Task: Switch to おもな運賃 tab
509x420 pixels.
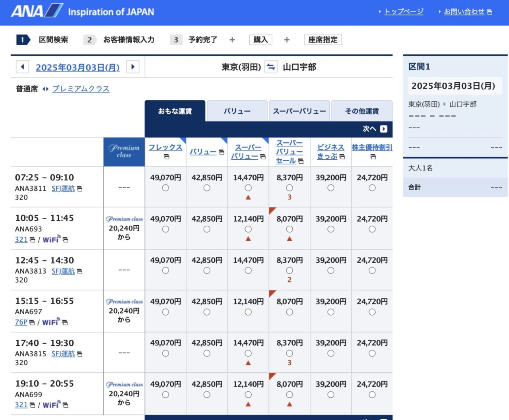Action: (x=175, y=111)
